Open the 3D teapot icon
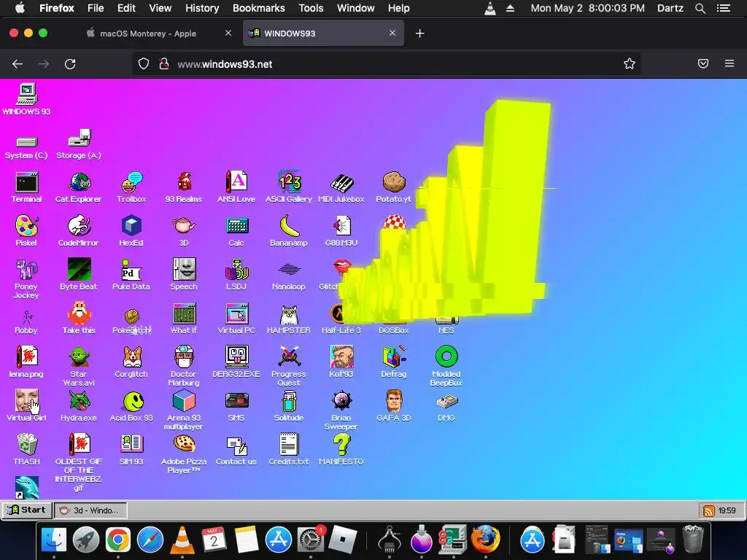Viewport: 747px width, 560px height. pos(184,231)
